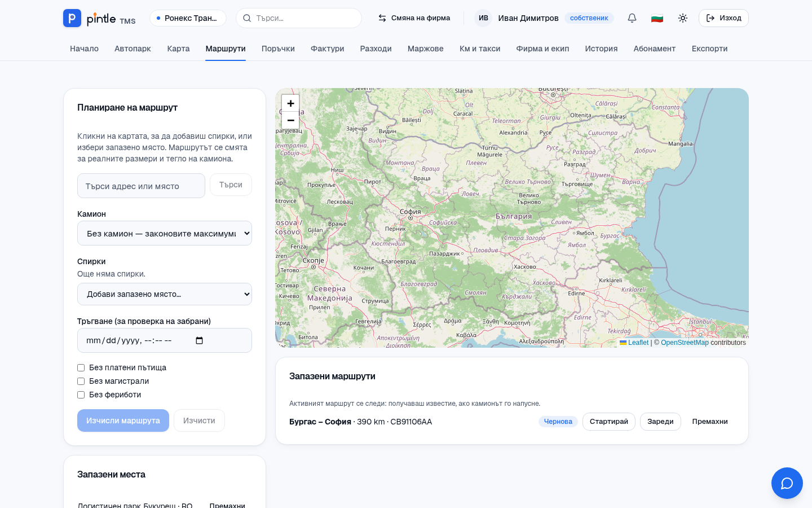Focus the top Търси search field
This screenshot has height=508, width=812.
(x=299, y=18)
